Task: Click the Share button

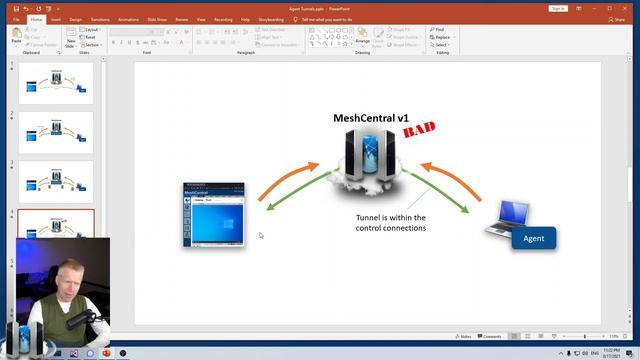Action: click(617, 20)
